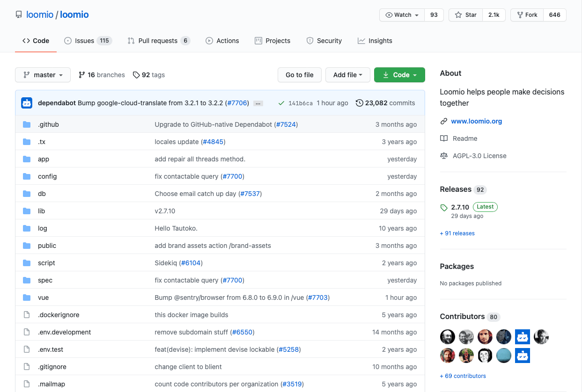The width and height of the screenshot is (582, 392).
Task: Click the dependabot avatar icon in commit bar
Action: [27, 103]
